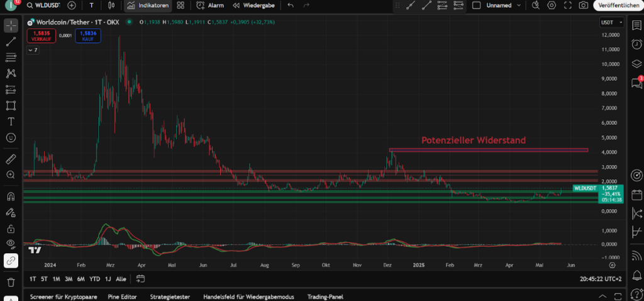The width and height of the screenshot is (644, 301).
Task: Toggle lock all drawings padlock
Action: tap(11, 228)
